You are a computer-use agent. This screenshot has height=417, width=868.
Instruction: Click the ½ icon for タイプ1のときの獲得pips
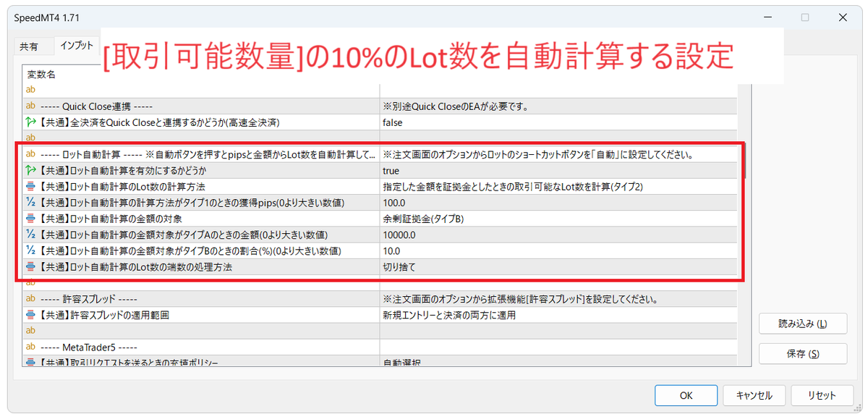(x=30, y=202)
